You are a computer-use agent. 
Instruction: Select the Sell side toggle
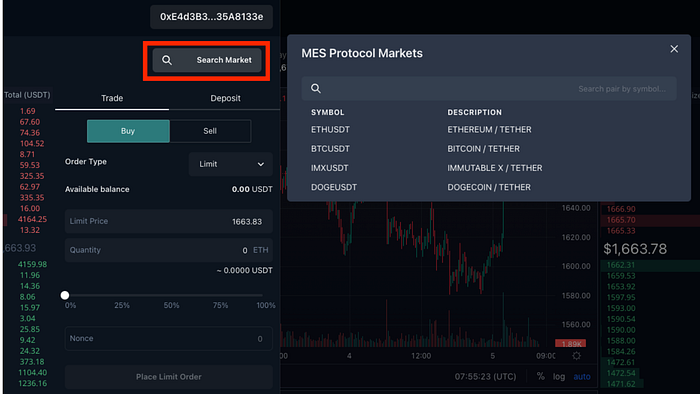(210, 131)
